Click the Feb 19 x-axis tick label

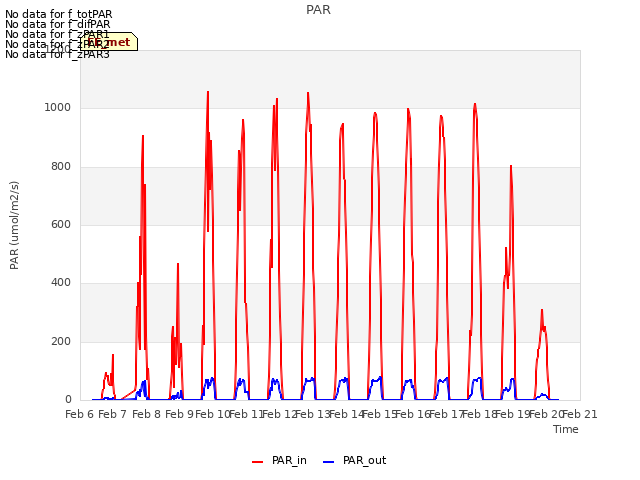click(513, 414)
